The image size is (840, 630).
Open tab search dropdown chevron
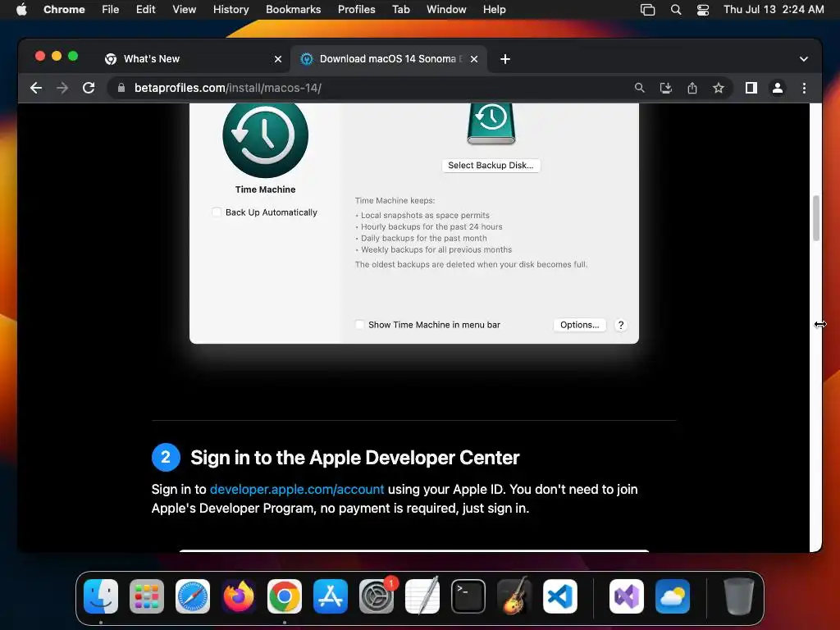point(804,59)
